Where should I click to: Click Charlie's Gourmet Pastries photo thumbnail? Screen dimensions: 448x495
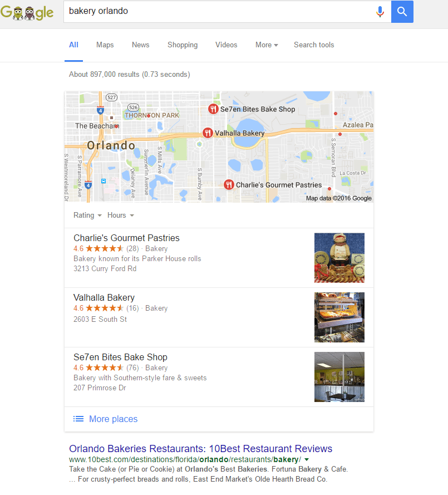click(339, 258)
